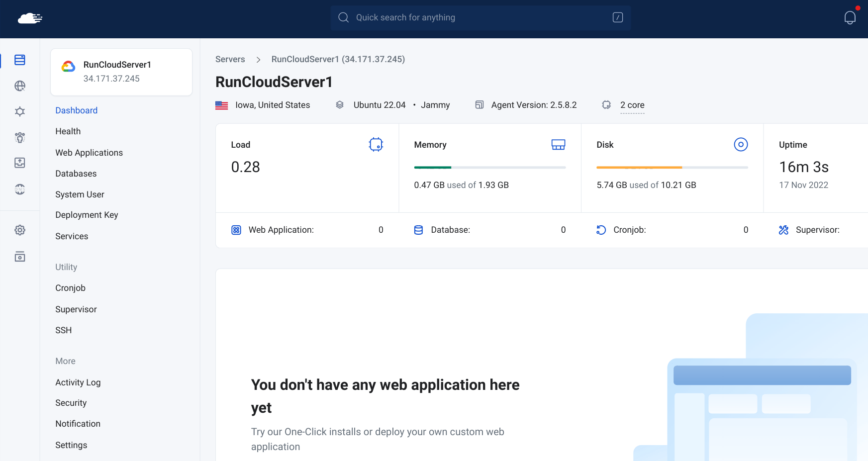Click the "Agent Version: 2.5.8.2" text

point(534,105)
